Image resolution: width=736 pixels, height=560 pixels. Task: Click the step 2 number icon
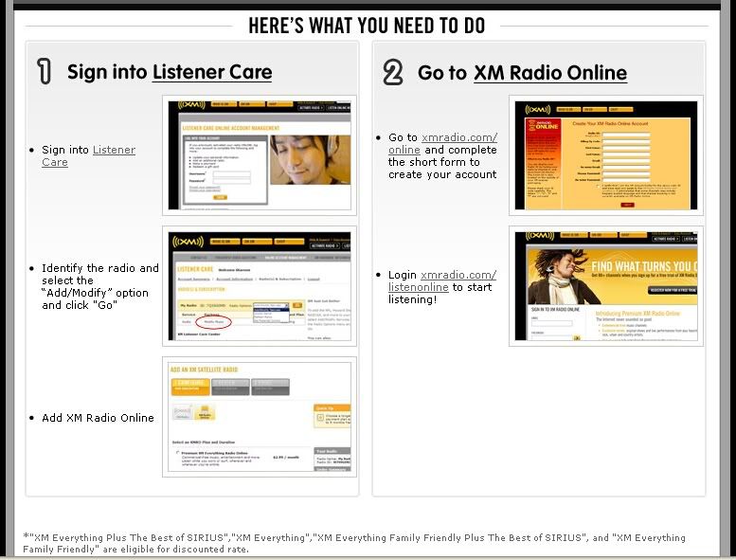pyautogui.click(x=393, y=73)
